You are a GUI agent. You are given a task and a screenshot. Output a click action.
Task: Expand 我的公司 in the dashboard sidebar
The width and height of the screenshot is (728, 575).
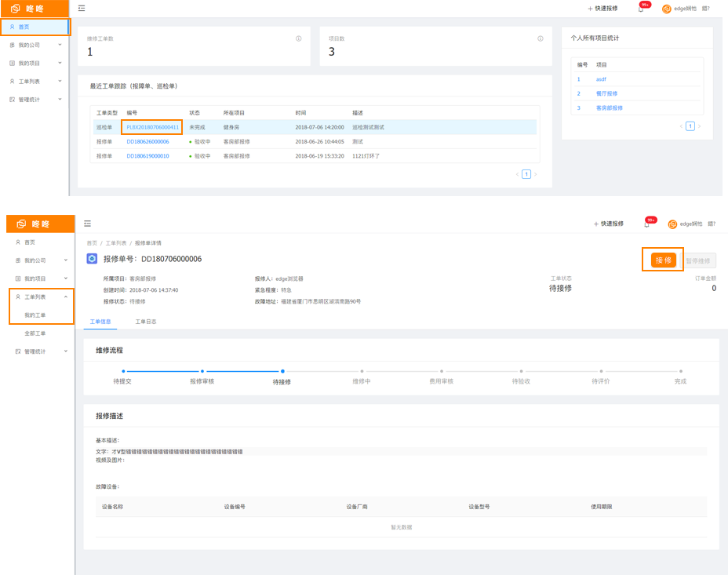click(60, 45)
